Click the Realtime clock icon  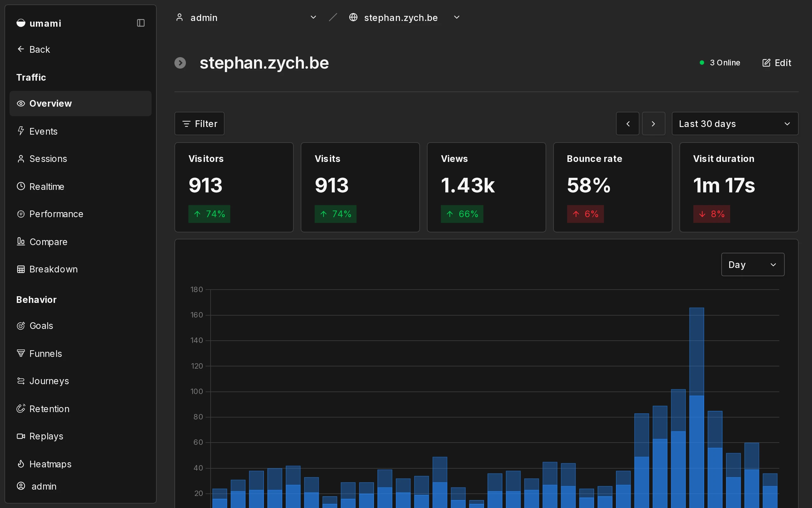click(x=21, y=186)
